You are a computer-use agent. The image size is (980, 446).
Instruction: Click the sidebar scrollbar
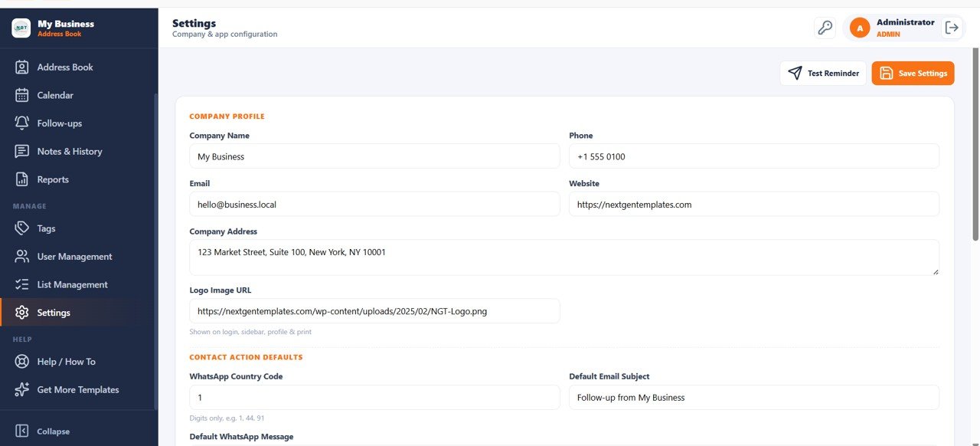click(155, 251)
